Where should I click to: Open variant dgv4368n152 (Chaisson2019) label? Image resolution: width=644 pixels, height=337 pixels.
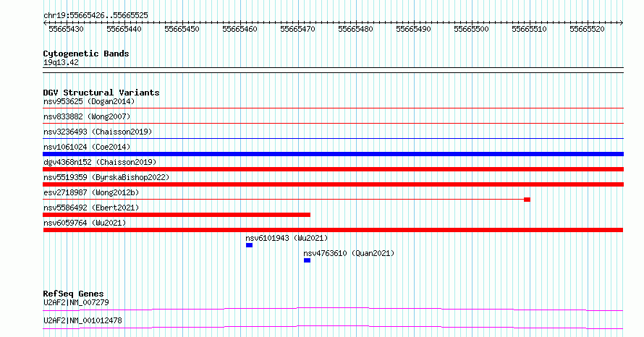pos(100,162)
